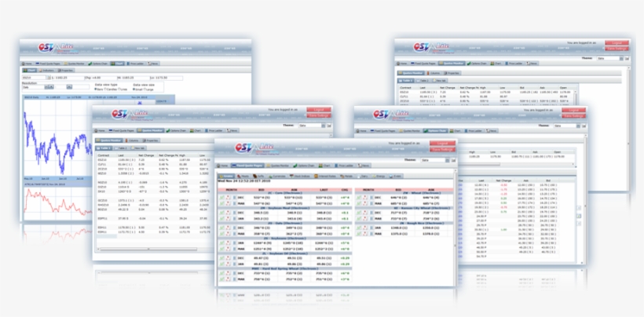
Task: Click red order icon in Corn DEC row
Action: coord(228,197)
